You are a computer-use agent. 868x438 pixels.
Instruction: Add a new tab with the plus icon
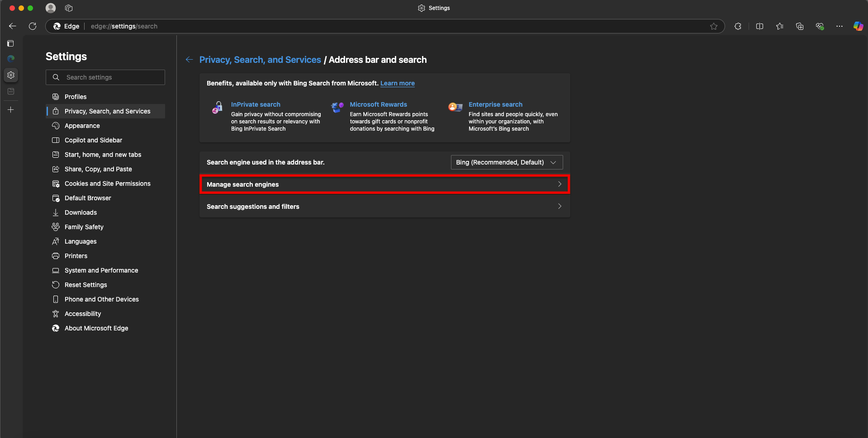(11, 110)
